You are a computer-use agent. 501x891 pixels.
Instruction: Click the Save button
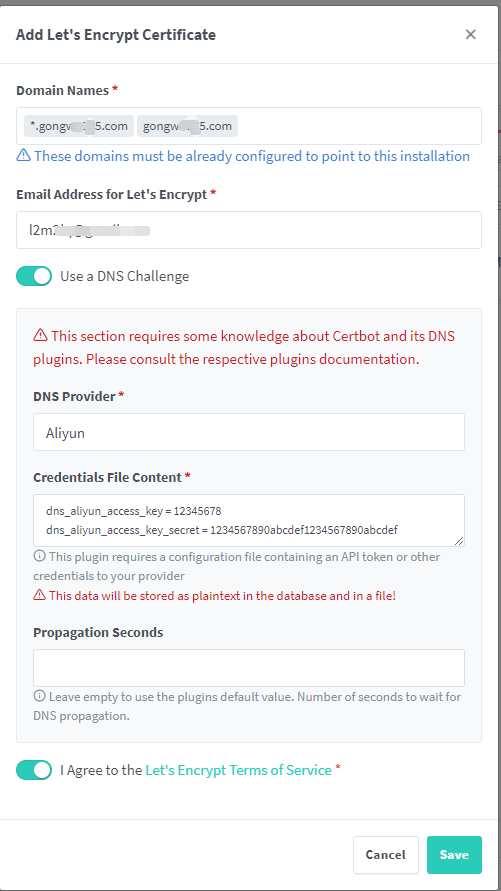tap(454, 855)
